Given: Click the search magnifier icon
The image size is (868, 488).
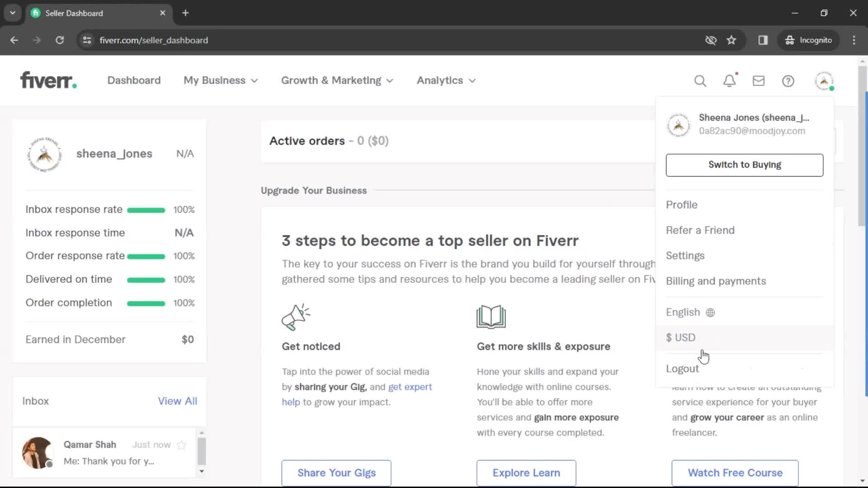Looking at the screenshot, I should [x=700, y=80].
